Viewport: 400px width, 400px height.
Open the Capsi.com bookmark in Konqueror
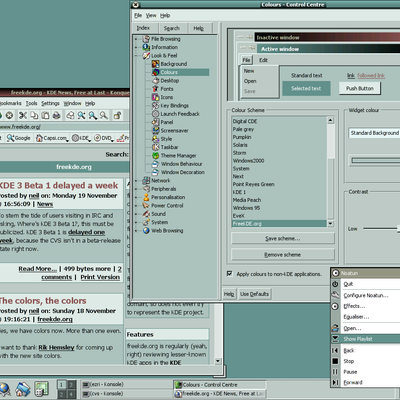(x=52, y=138)
